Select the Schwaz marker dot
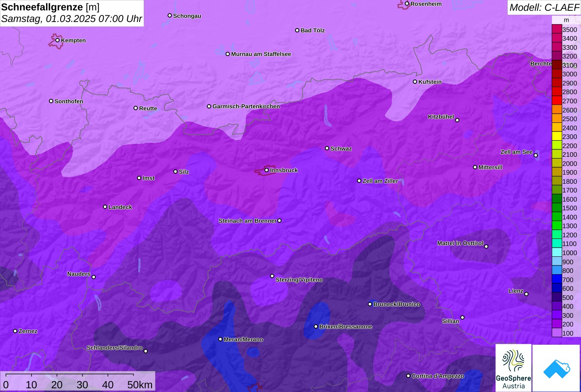Screen dimensions: 581x392 point(327,148)
